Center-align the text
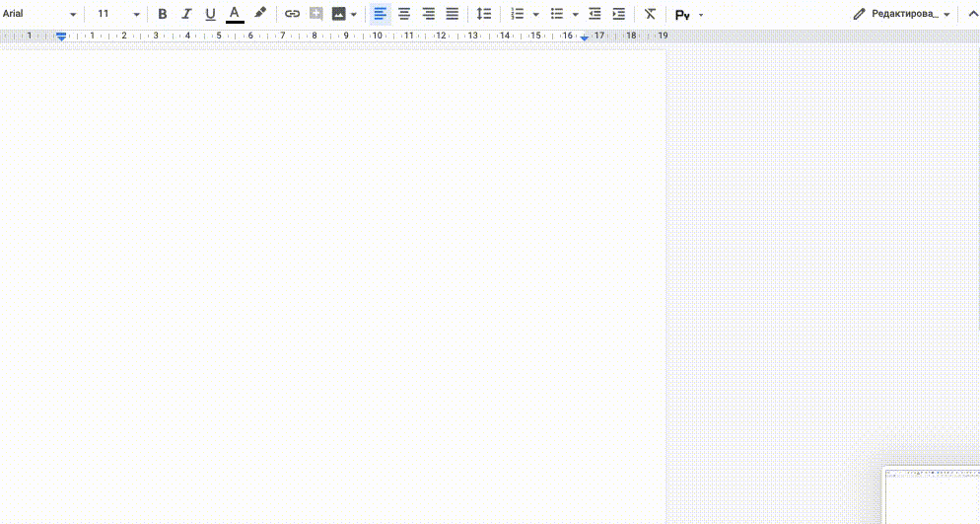Image resolution: width=980 pixels, height=524 pixels. [x=404, y=14]
